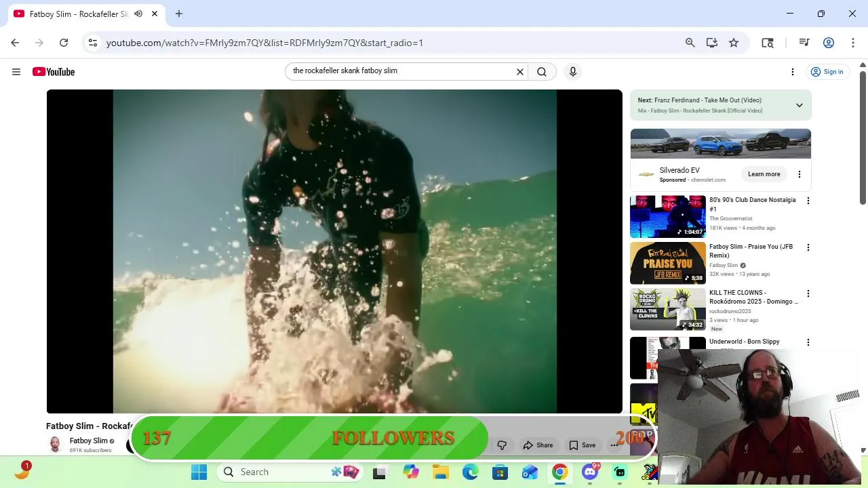Share the Rockafeller Skank video
This screenshot has width=868, height=488.
[x=538, y=445]
